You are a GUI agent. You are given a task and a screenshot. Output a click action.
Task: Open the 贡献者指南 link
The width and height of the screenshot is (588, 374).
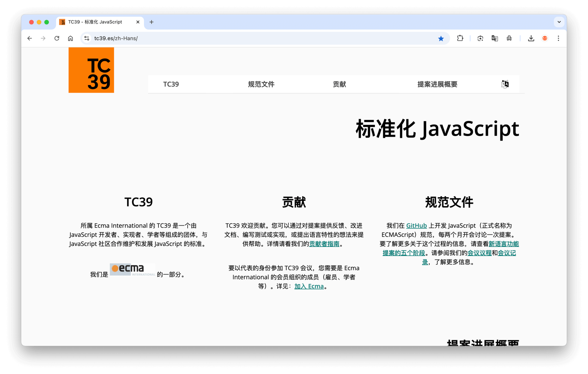click(324, 244)
